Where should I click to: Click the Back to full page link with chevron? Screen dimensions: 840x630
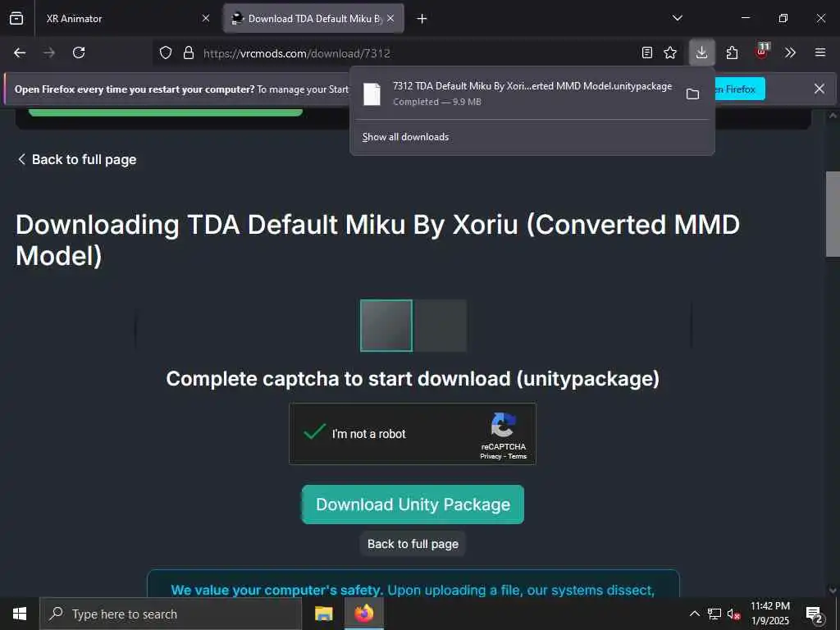click(x=77, y=160)
